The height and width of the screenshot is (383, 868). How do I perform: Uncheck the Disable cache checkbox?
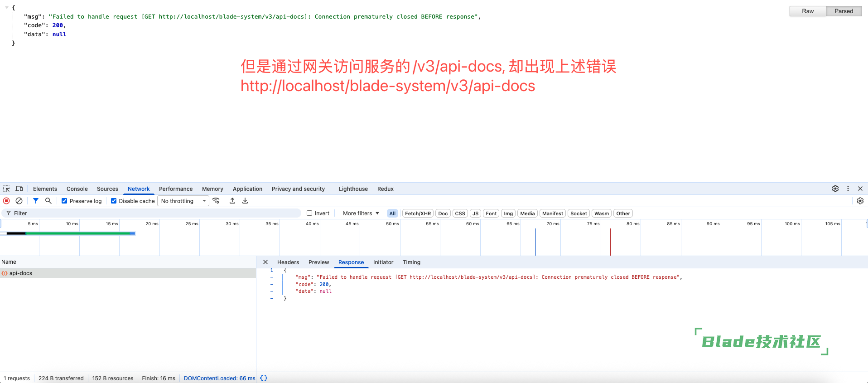[x=114, y=201]
